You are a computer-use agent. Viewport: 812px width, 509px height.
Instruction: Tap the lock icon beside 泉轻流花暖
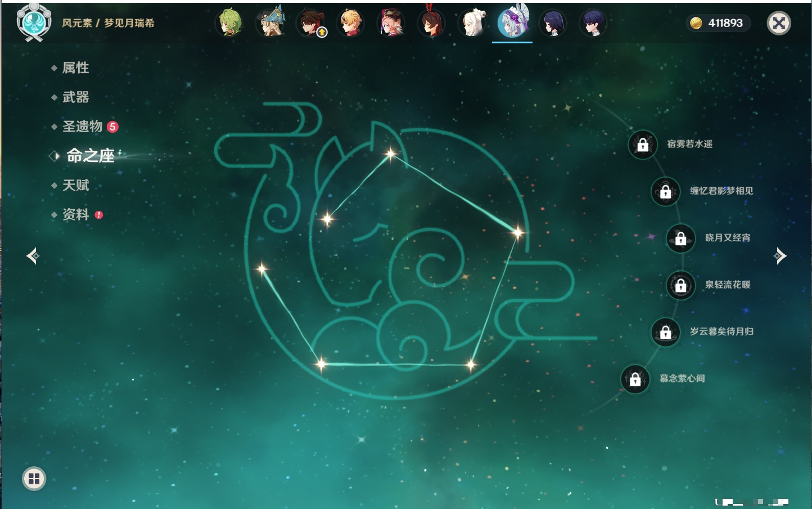[681, 285]
